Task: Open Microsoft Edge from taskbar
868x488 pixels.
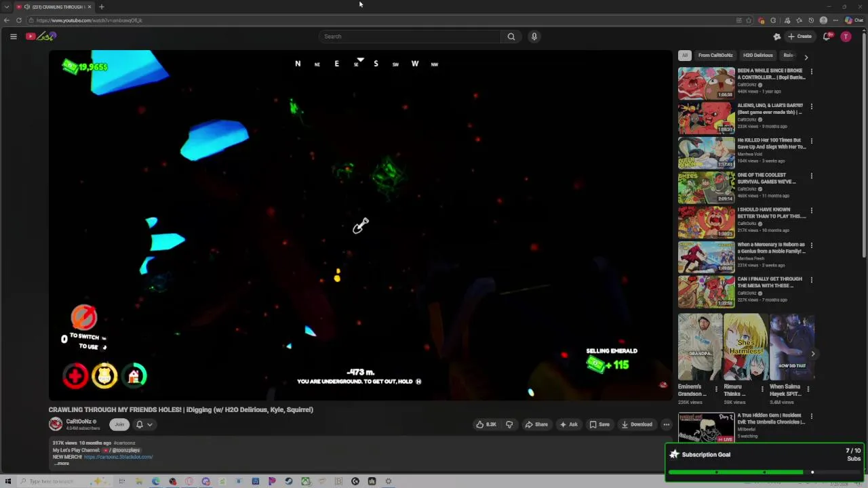Action: point(156,481)
